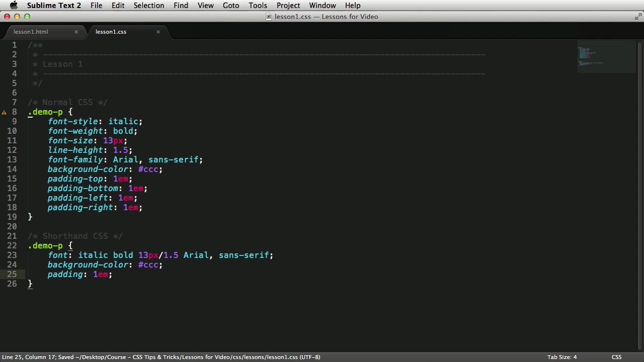Image resolution: width=644 pixels, height=362 pixels.
Task: Click the 'Lesson 1' comment text
Action: point(62,64)
